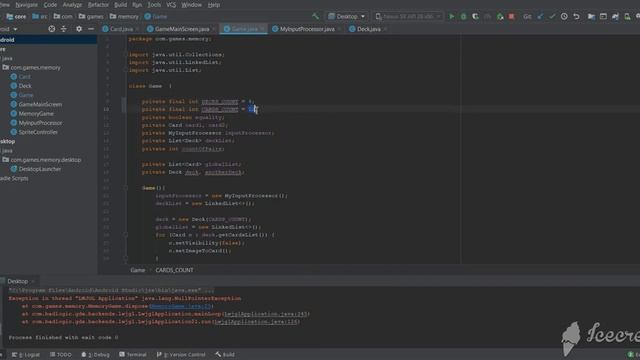The width and height of the screenshot is (640, 360).
Task: Open the Logcat tool window button
Action: [x=27, y=355]
